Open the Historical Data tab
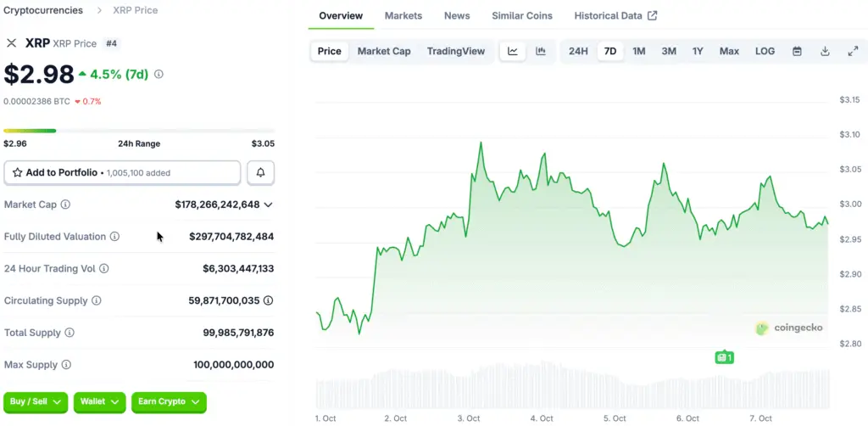 pyautogui.click(x=615, y=16)
